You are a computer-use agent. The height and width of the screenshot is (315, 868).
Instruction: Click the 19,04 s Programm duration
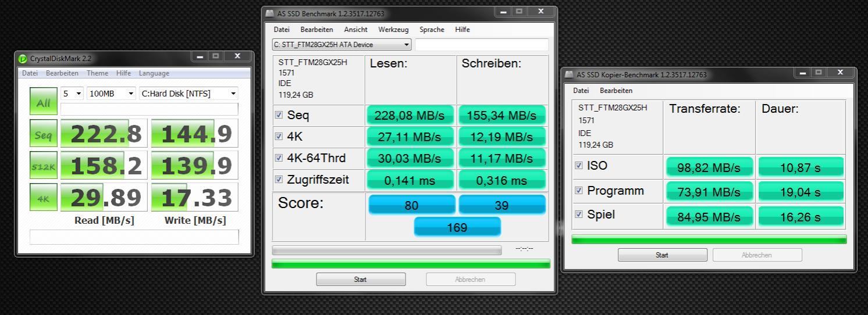point(801,192)
